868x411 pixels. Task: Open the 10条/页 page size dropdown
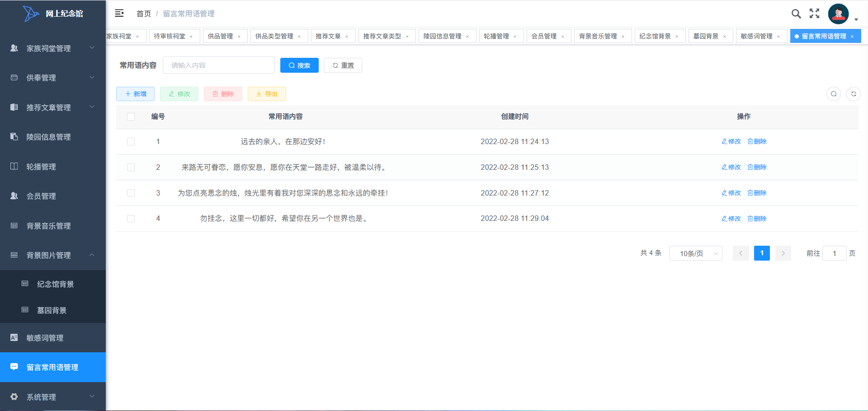696,253
